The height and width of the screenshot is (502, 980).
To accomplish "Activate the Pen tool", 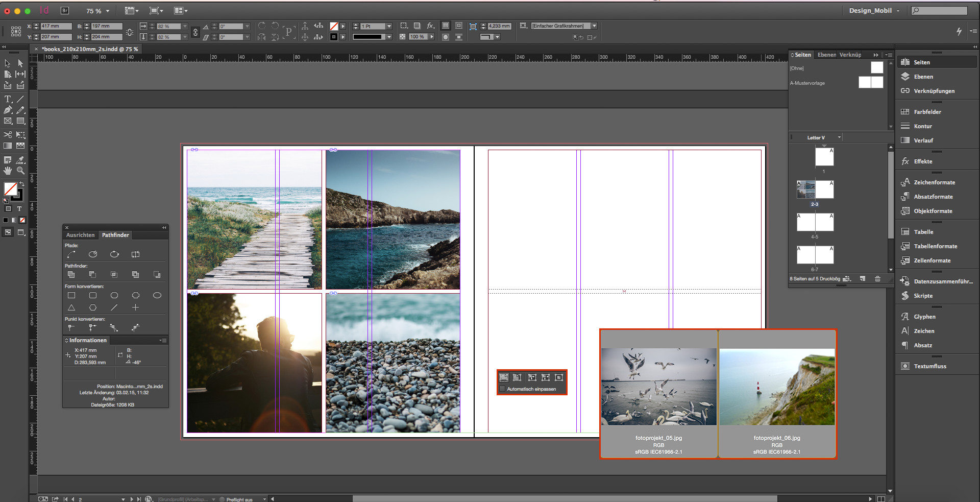I will click(8, 110).
